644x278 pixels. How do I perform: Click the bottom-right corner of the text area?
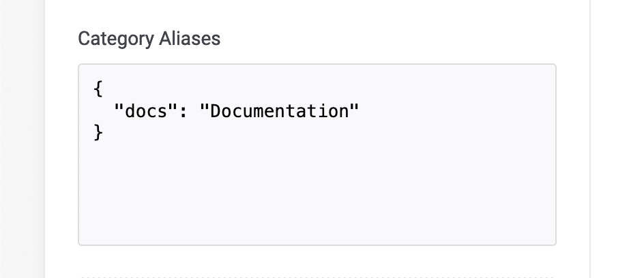[x=551, y=240]
